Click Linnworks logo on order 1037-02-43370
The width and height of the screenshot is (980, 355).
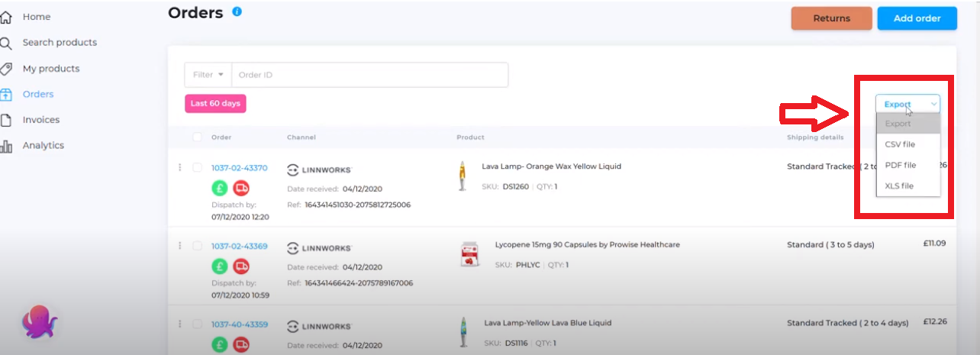(319, 169)
